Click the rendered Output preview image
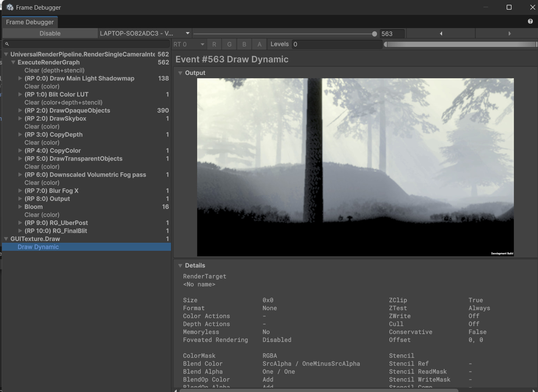The image size is (538, 392). coord(355,167)
